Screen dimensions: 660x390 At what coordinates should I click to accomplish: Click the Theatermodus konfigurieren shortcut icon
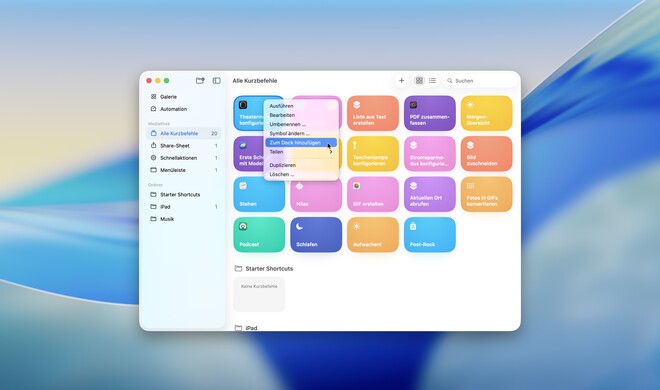(x=243, y=105)
